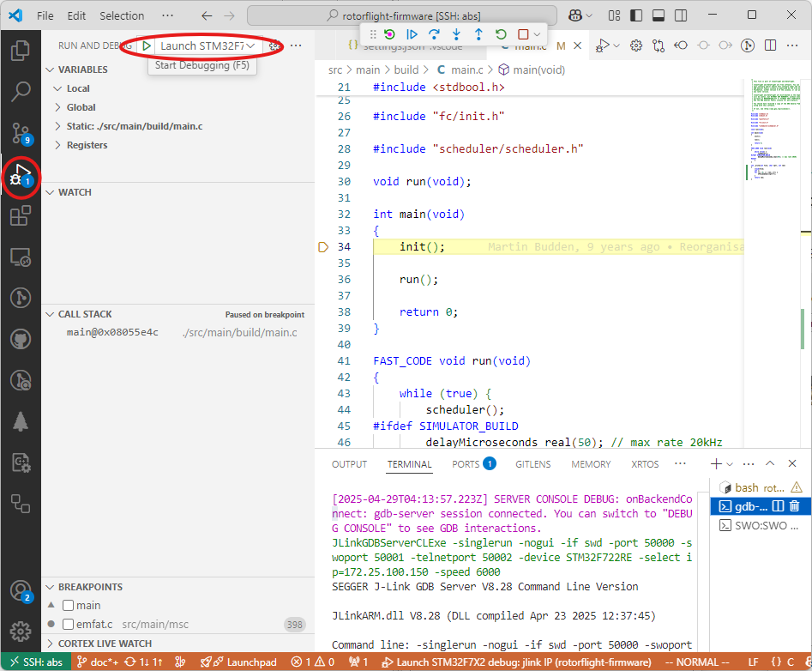Click the doc* branch in status bar
The image size is (812, 671).
tap(98, 662)
